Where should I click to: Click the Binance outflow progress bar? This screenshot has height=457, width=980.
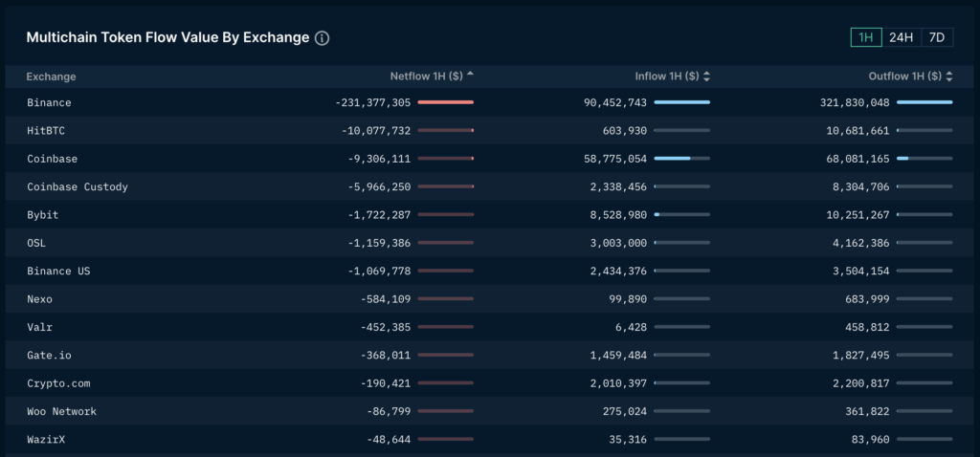click(924, 101)
